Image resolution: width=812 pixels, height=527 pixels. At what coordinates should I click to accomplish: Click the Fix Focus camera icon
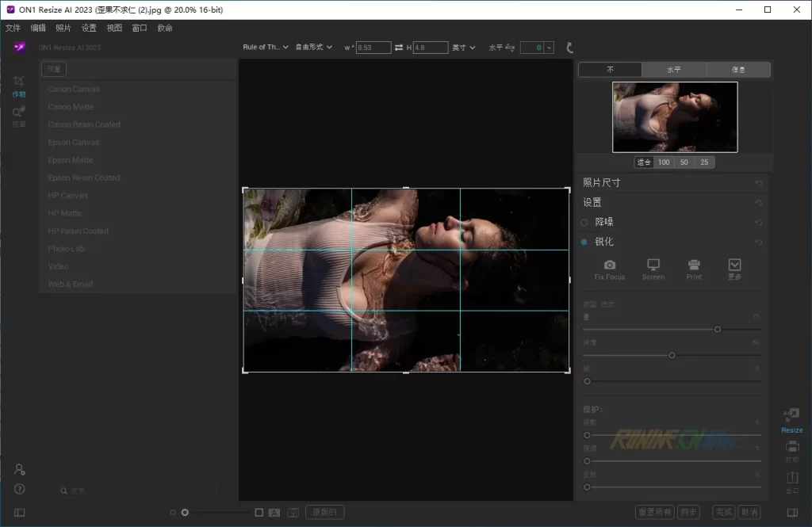pos(610,265)
